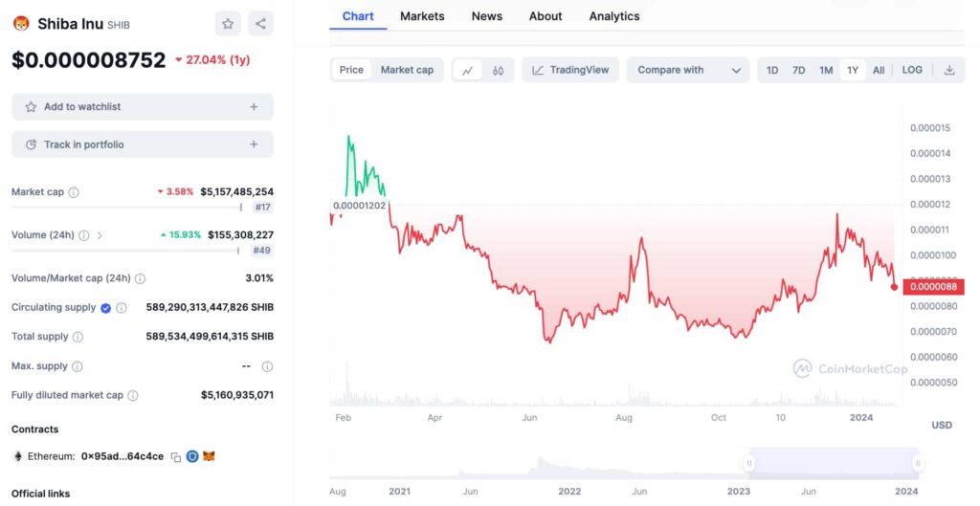Select 1Y time range
The height and width of the screenshot is (506, 980).
pos(853,70)
